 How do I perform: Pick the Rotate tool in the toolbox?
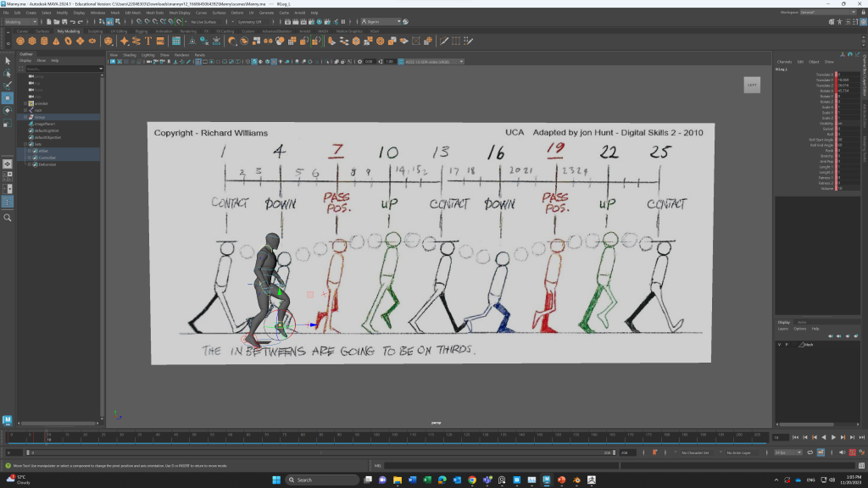8,110
